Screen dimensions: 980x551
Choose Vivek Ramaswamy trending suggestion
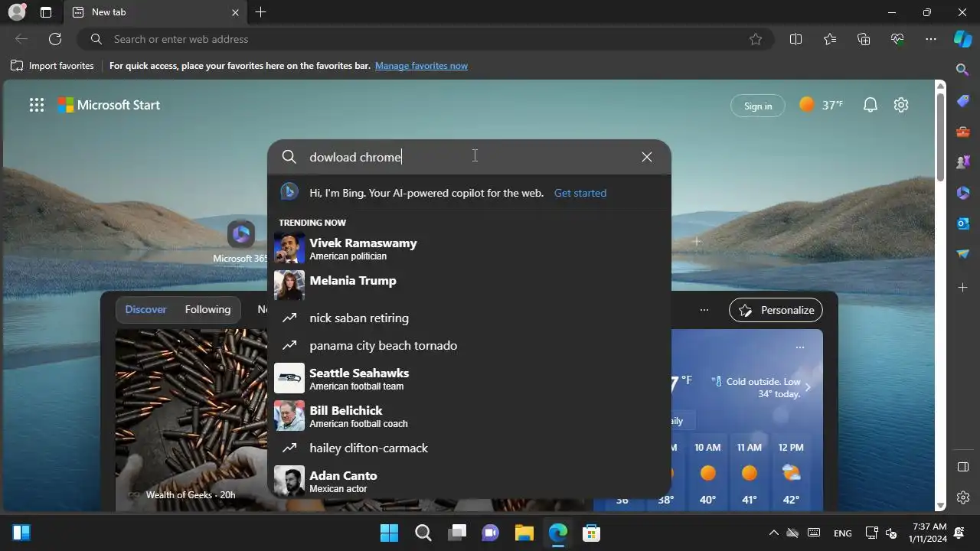pos(469,249)
